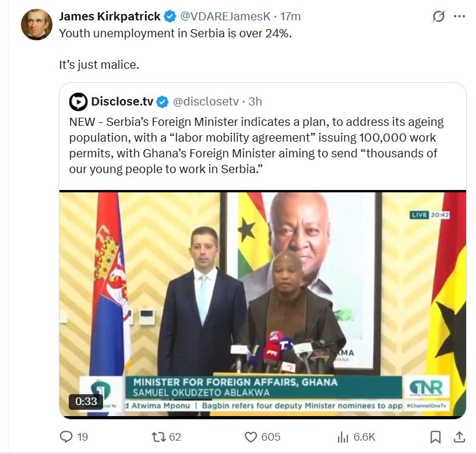Open the quoted tweet's 3h timestamp
The width and height of the screenshot is (476, 454).
tap(255, 101)
